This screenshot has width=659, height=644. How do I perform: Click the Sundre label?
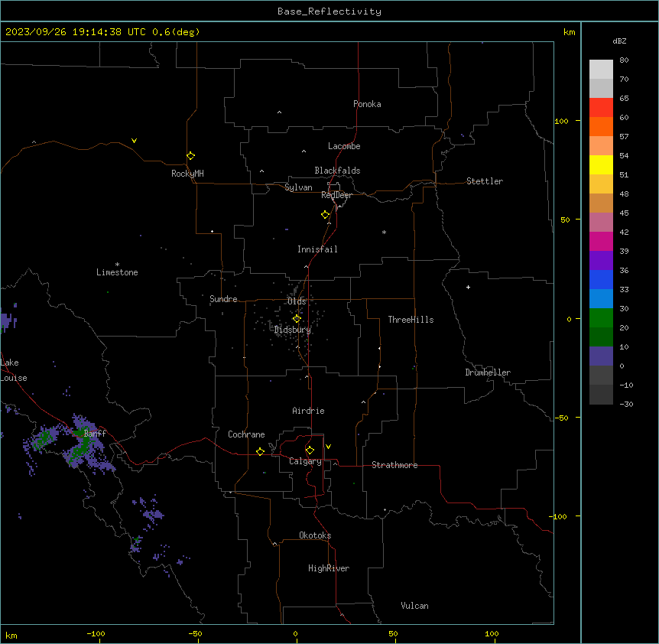coord(223,299)
